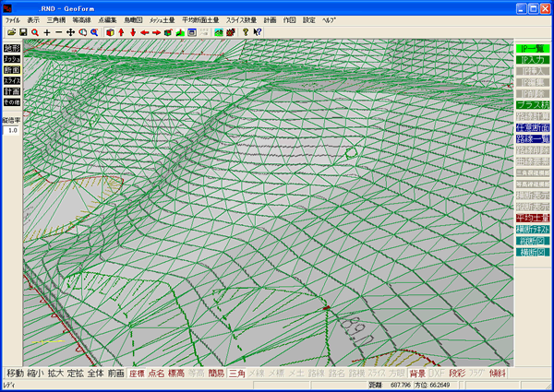
Task: Click the 縦倍率 value field showing 1.0
Action: pyautogui.click(x=11, y=131)
